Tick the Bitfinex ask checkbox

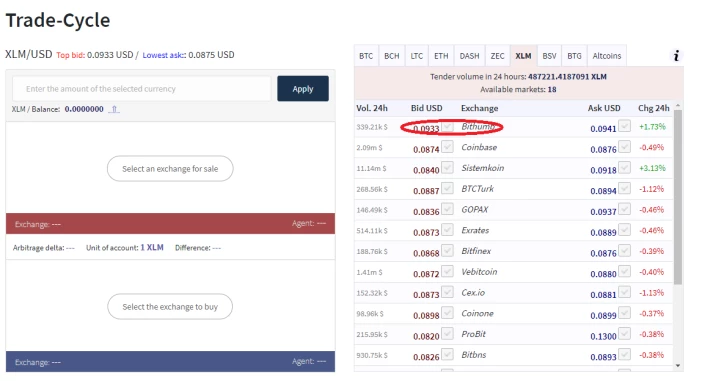624,251
